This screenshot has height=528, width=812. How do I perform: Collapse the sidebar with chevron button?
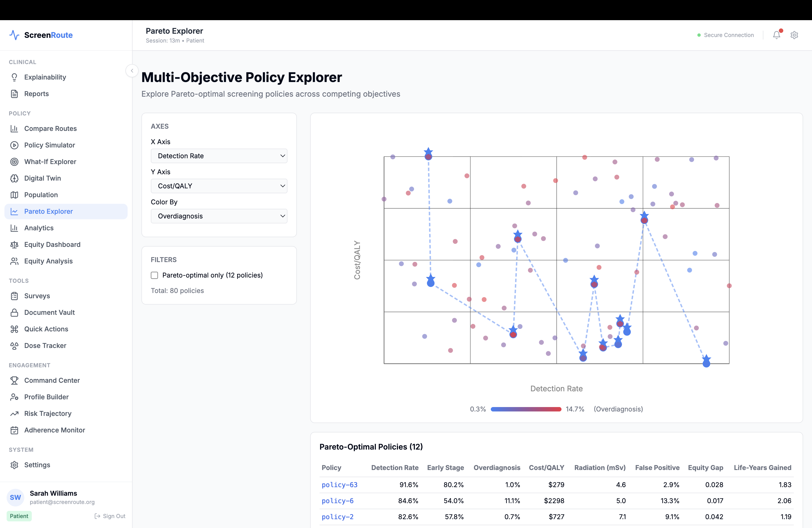(132, 71)
